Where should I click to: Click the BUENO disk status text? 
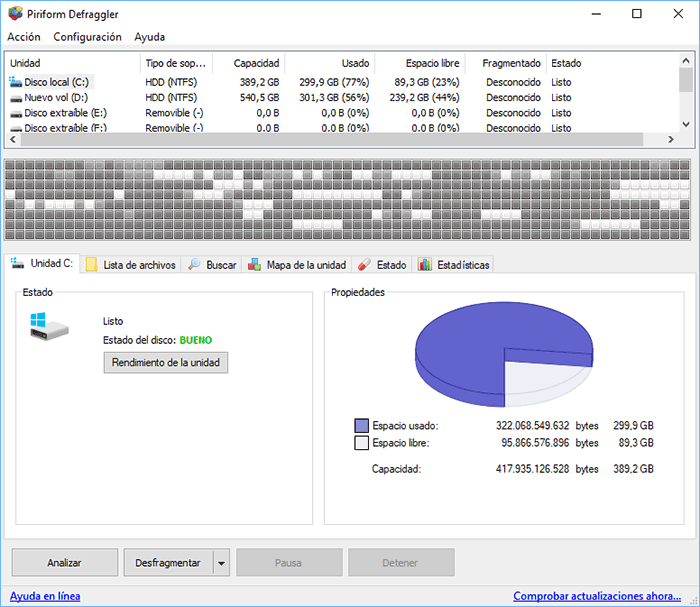[196, 340]
